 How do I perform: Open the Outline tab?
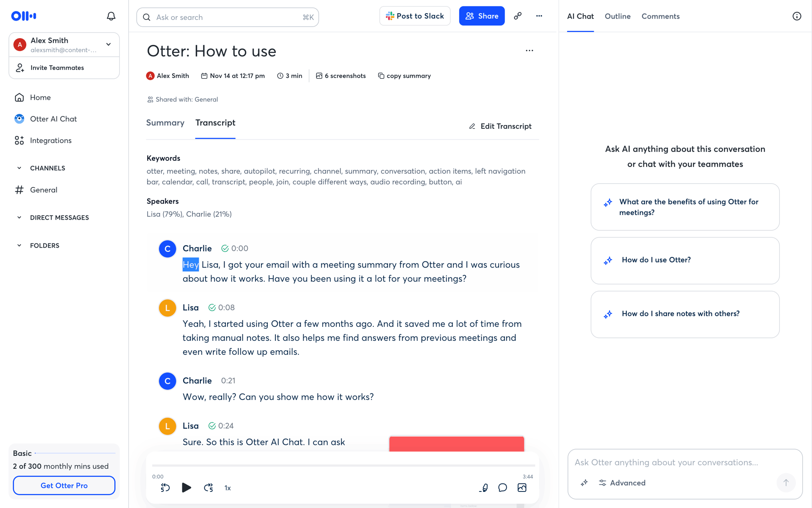617,16
